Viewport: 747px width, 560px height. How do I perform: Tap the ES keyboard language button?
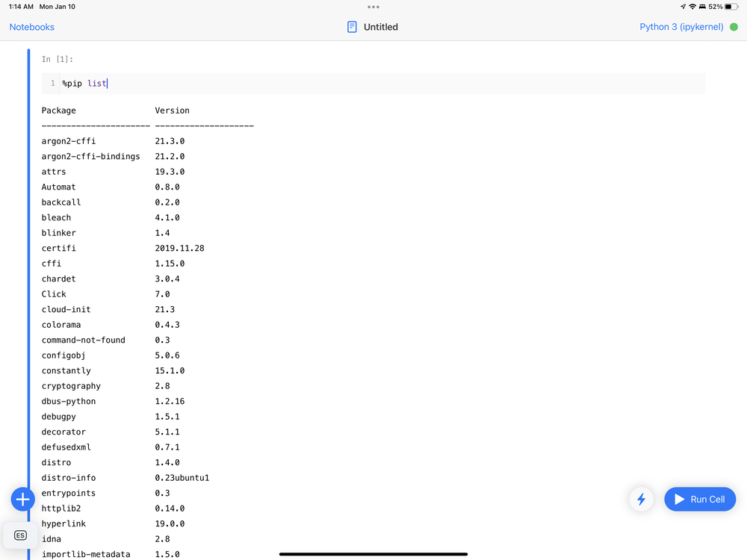point(21,535)
